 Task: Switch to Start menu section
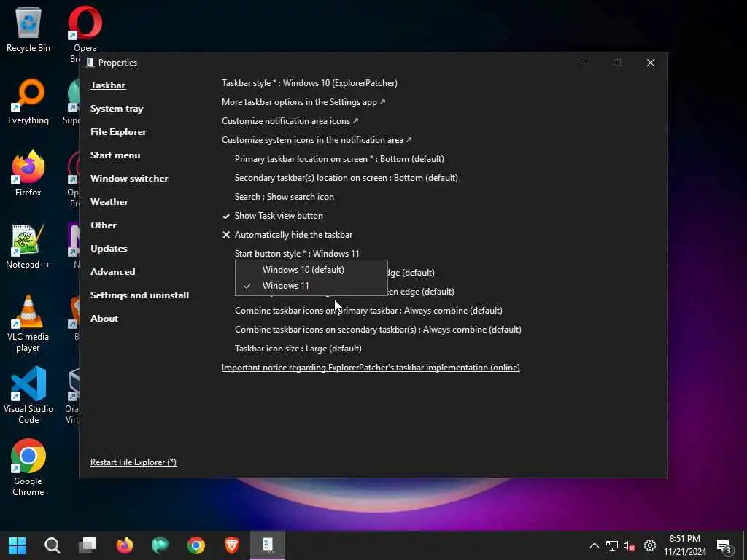point(115,155)
